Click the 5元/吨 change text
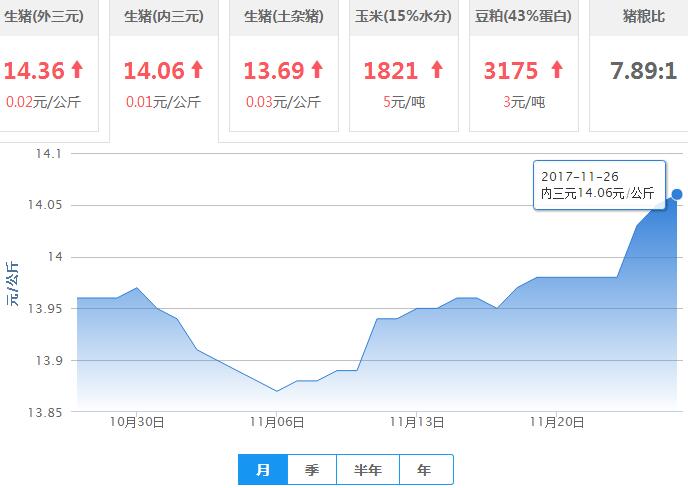The width and height of the screenshot is (688, 488). [x=404, y=102]
